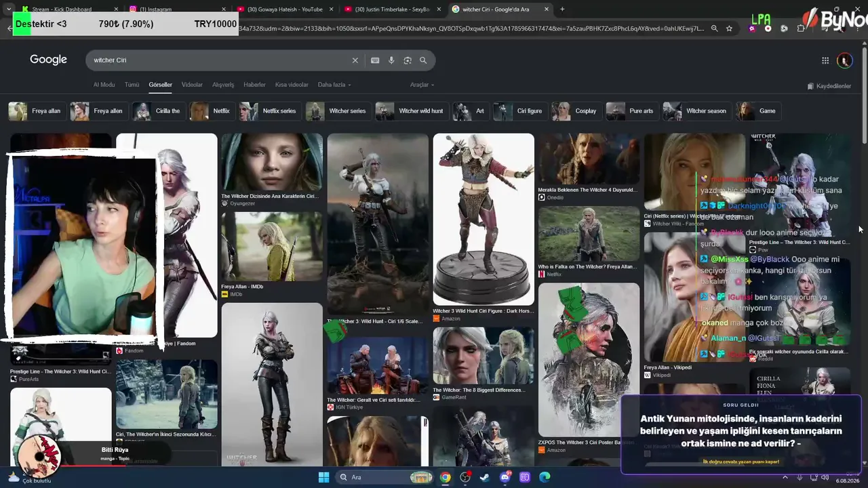Bookmark this page with the star icon
The height and width of the screenshot is (488, 868).
[x=729, y=28]
